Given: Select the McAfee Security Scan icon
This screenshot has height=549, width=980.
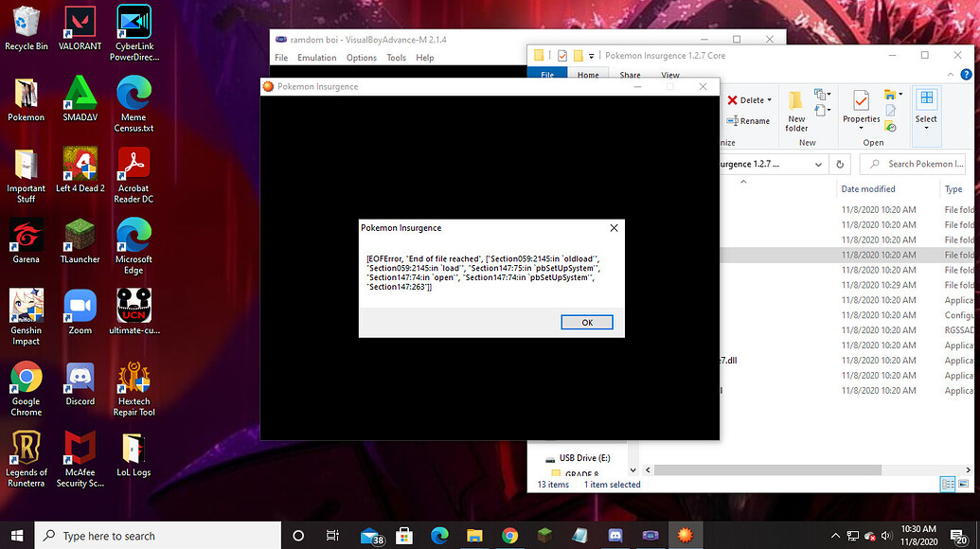Looking at the screenshot, I should point(80,459).
